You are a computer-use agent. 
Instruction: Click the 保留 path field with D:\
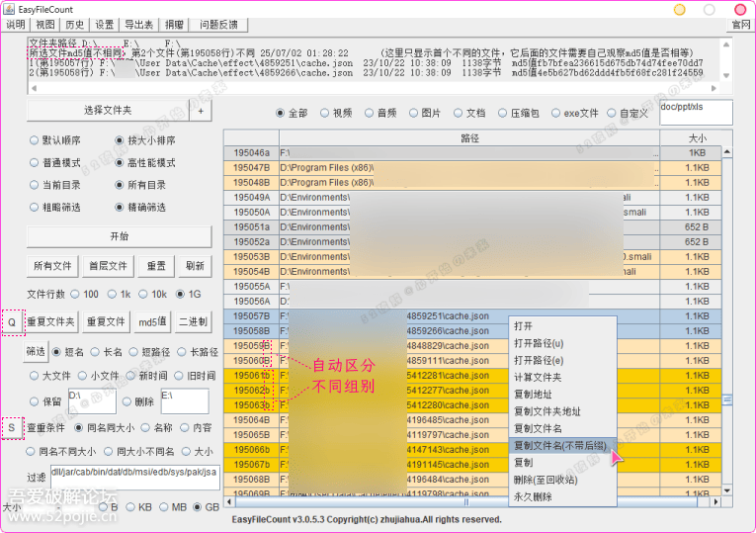92,401
